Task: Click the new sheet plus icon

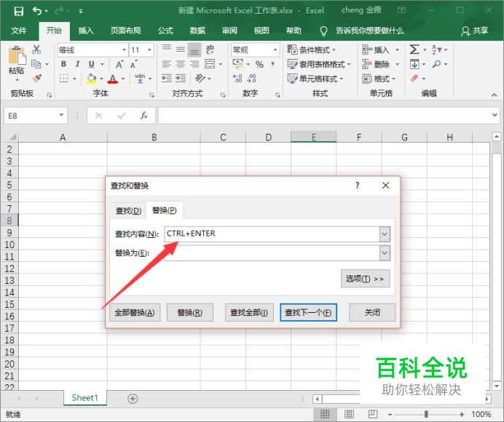Action: [x=133, y=399]
